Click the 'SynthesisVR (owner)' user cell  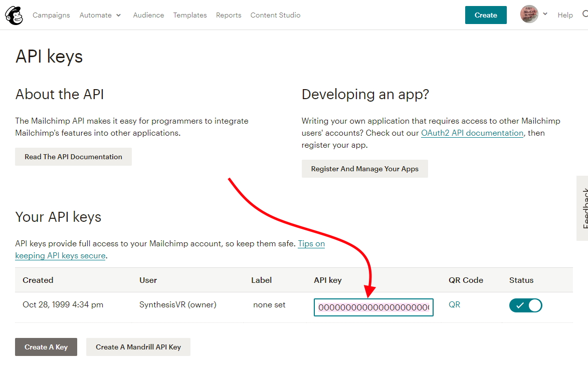(x=178, y=304)
